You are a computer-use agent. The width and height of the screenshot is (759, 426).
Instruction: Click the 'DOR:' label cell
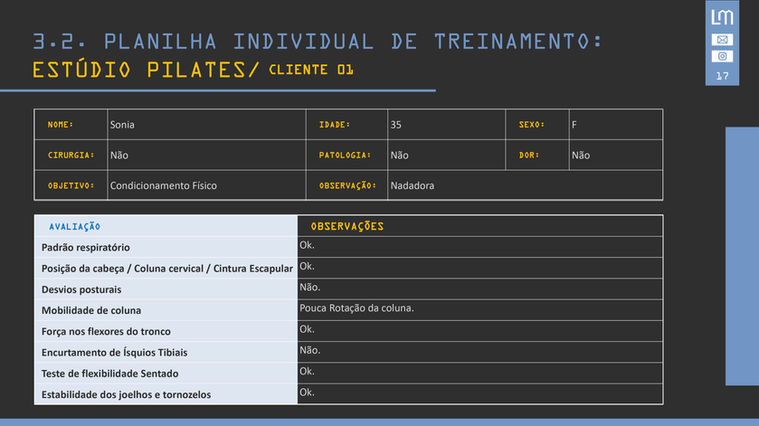pyautogui.click(x=537, y=155)
